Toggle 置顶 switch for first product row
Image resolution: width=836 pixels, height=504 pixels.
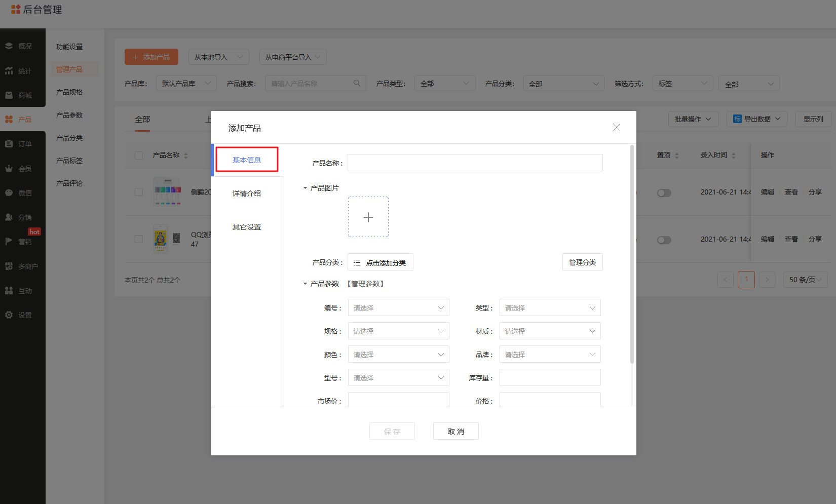tap(664, 193)
